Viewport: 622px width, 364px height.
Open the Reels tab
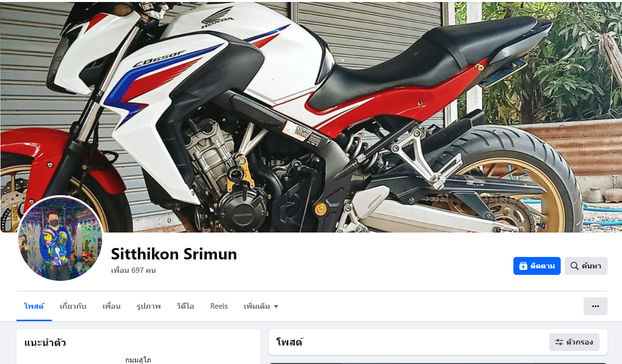219,306
